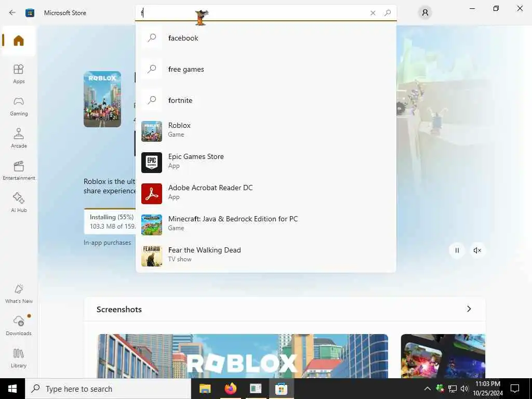Select the 'facebook' search suggestion
This screenshot has height=399, width=532.
[x=265, y=38]
